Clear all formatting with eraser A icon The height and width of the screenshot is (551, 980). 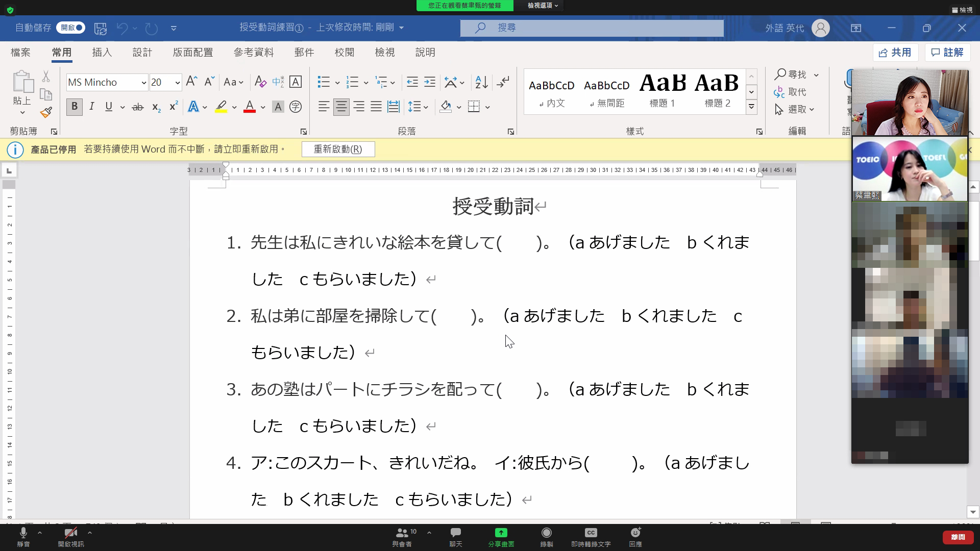pos(260,82)
